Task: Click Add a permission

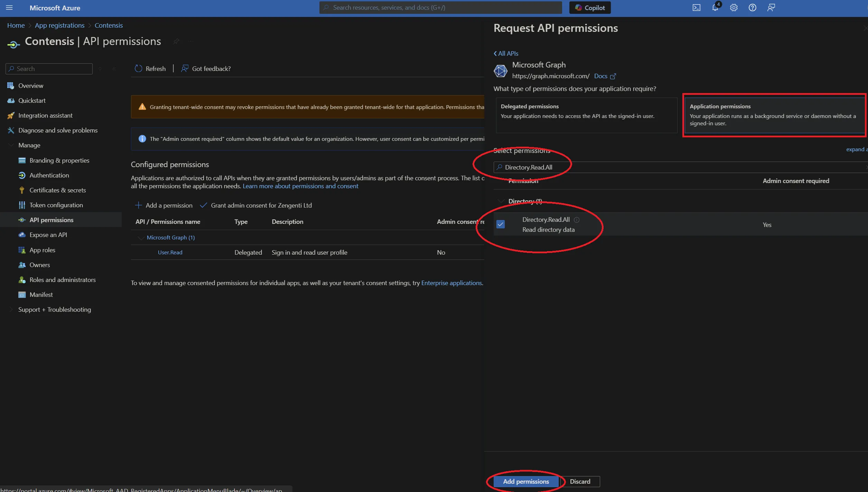Action: tap(164, 205)
